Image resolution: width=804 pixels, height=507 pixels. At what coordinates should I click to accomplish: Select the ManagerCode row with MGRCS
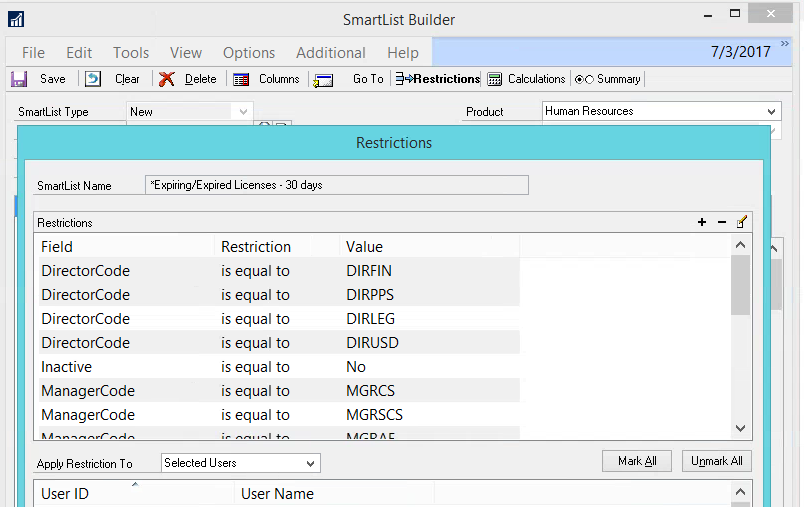[279, 391]
